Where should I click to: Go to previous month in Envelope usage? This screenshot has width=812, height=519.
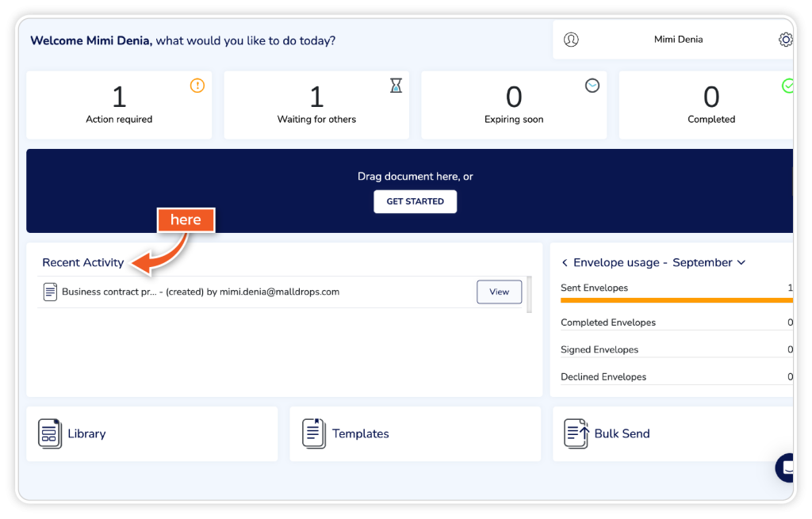click(x=565, y=262)
